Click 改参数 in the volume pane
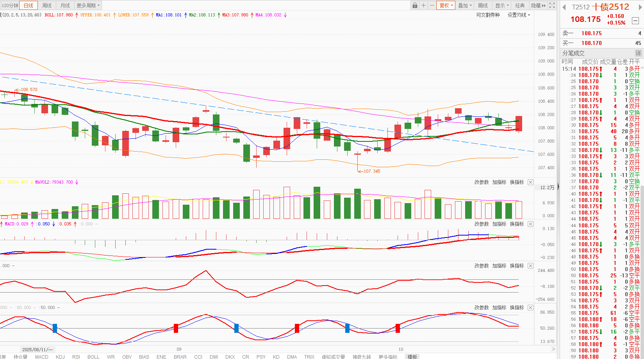Image resolution: width=644 pixels, height=359 pixels. tap(482, 182)
